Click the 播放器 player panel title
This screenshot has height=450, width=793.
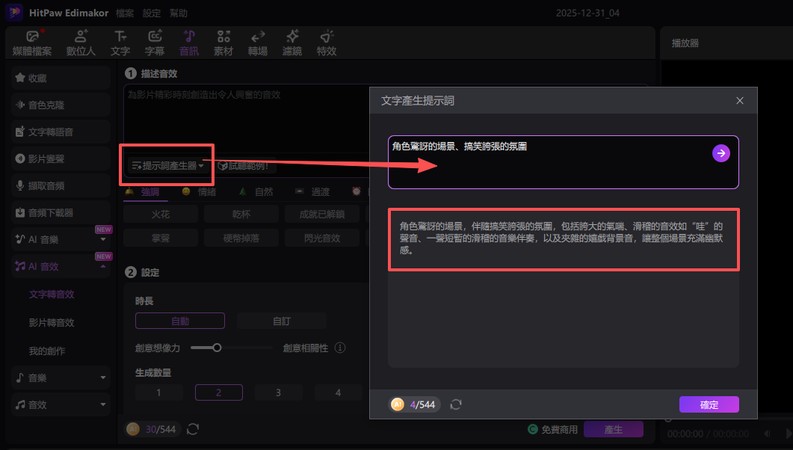[685, 43]
